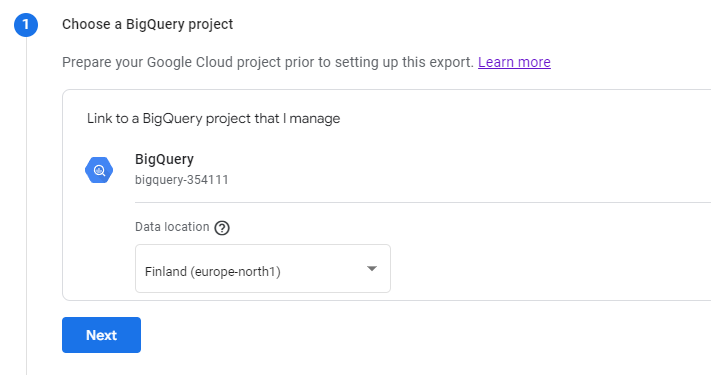
Task: Click the blue step 1 number circle
Action: 26,24
